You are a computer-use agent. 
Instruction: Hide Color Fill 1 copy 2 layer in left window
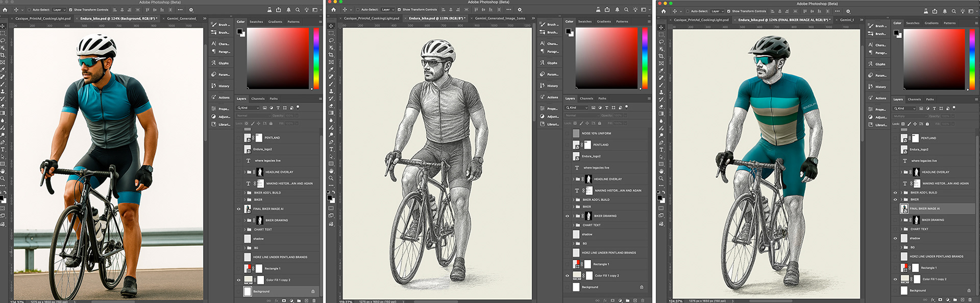(238, 280)
